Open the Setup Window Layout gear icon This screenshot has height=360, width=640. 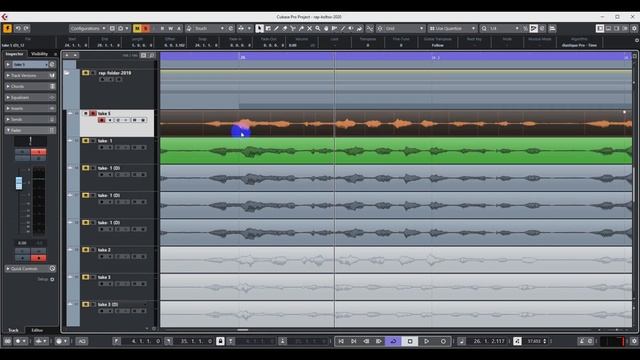pos(634,28)
